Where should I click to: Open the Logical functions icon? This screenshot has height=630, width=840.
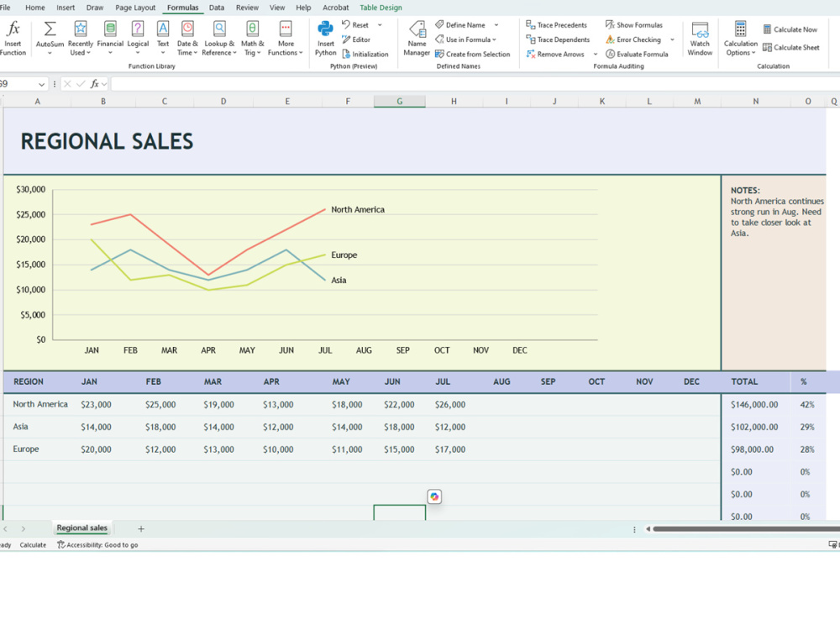(x=138, y=29)
